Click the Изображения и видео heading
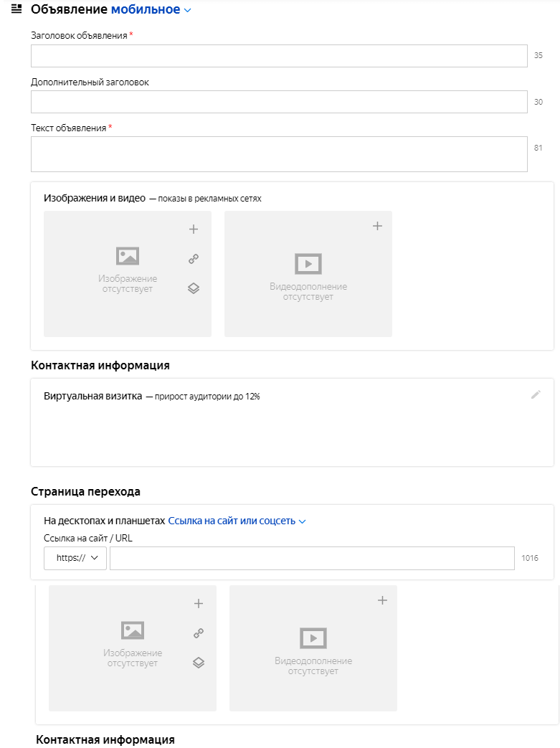The height and width of the screenshot is (748, 560). click(95, 198)
